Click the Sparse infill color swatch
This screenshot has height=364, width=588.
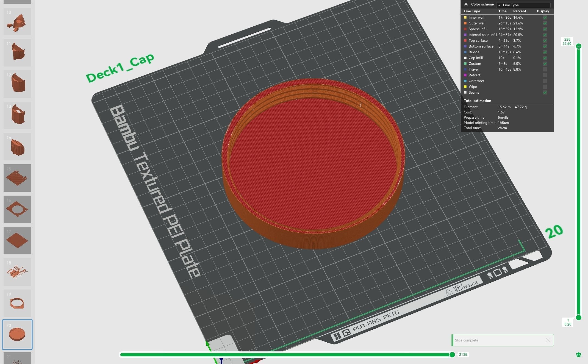(465, 29)
